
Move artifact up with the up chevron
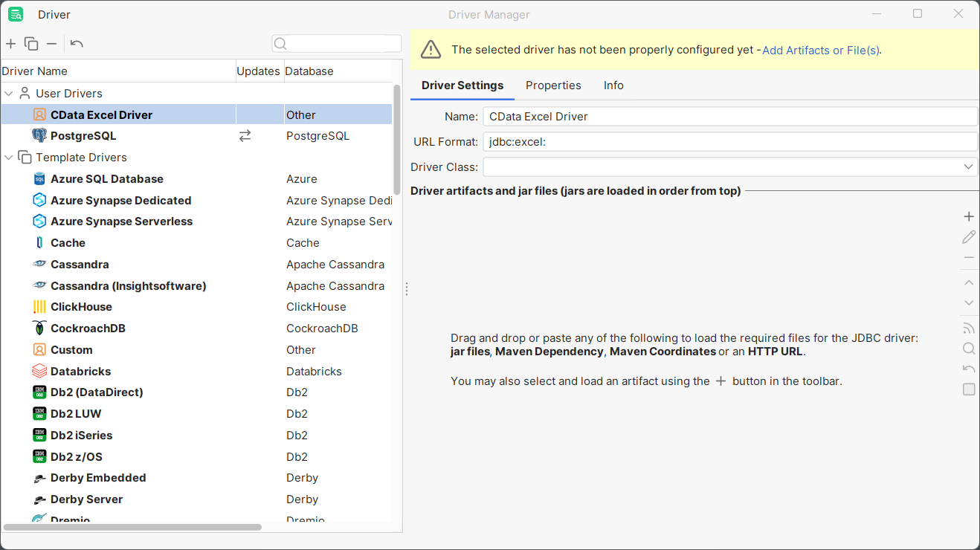click(x=968, y=283)
